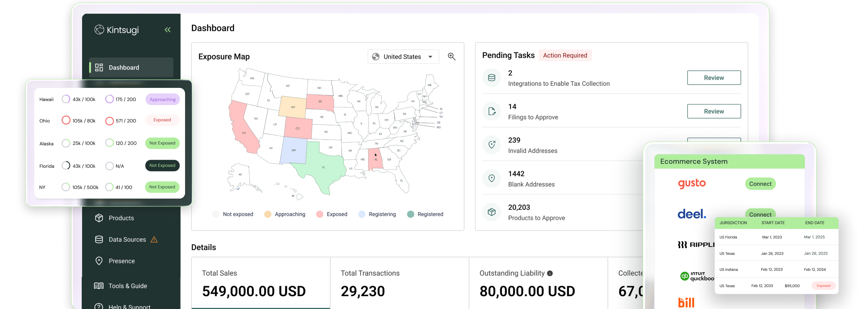Click the Data Sources warning triangle icon
Viewport: 868px width, 309px height.
click(154, 240)
